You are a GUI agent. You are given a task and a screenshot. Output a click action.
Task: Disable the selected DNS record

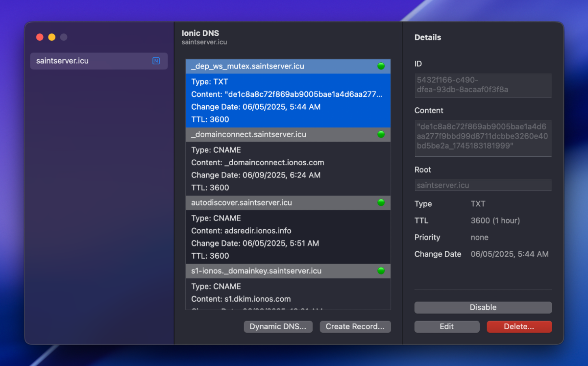click(483, 308)
